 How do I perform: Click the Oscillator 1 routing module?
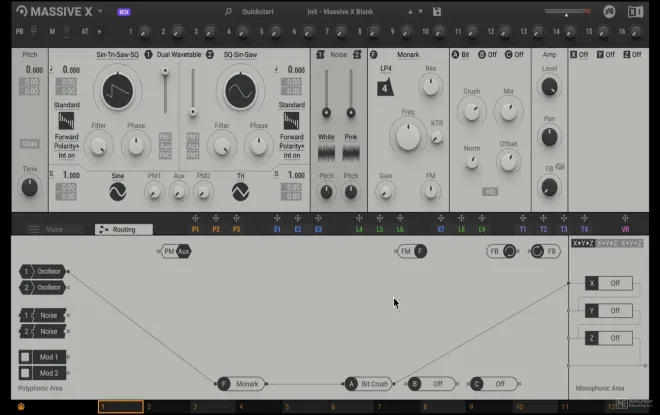coord(43,271)
